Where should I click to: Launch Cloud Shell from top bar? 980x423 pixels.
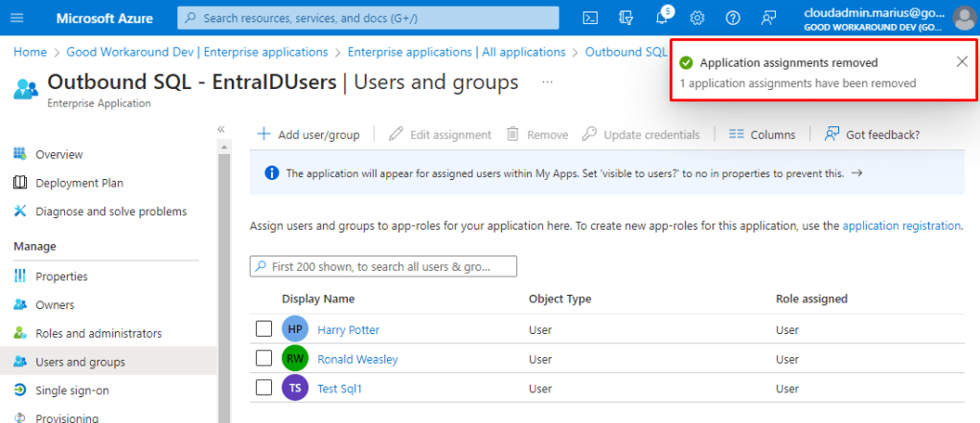point(591,18)
